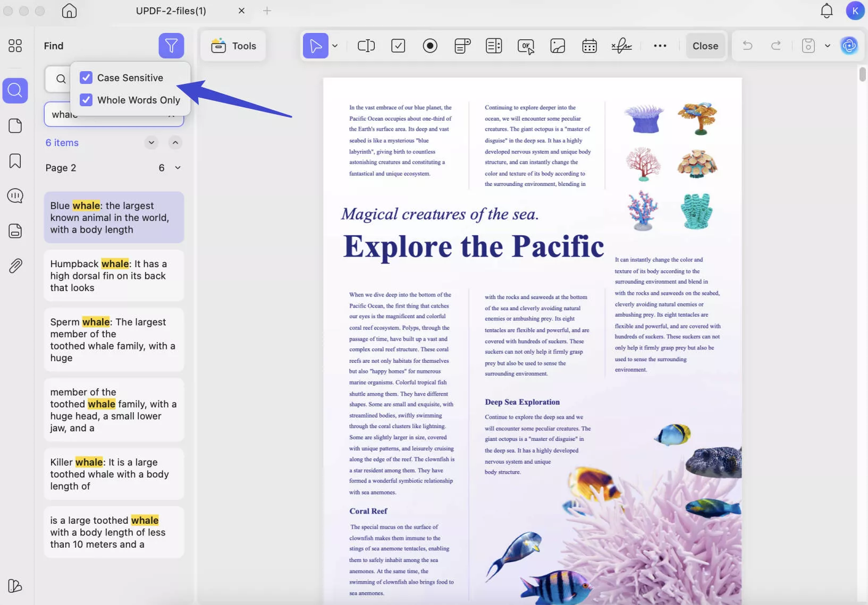Expand the select tool dropdown arrow
This screenshot has width=868, height=605.
pos(335,46)
